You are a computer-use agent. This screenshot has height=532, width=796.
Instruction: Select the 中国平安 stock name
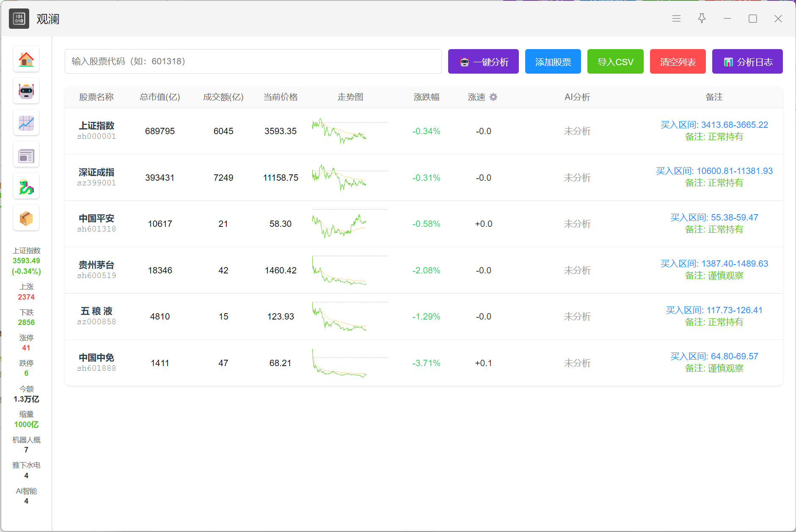click(96, 218)
